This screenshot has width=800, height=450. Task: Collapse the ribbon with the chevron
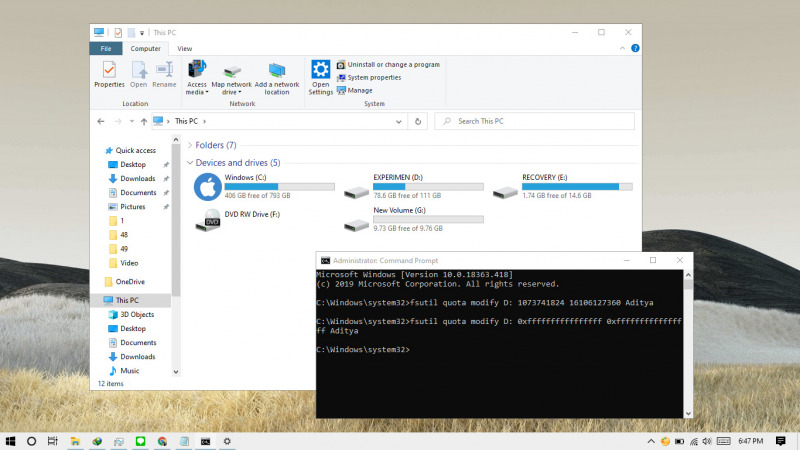622,48
